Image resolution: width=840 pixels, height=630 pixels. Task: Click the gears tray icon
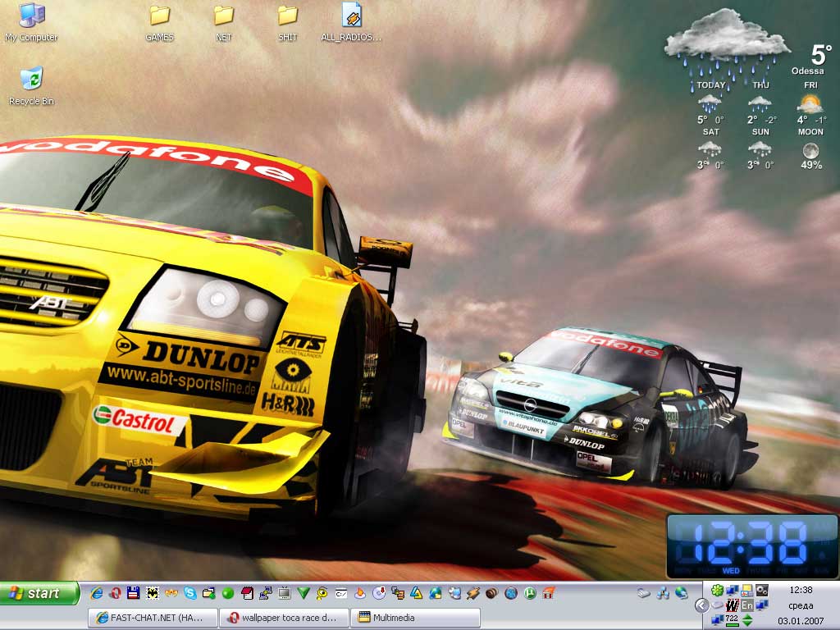(x=762, y=591)
